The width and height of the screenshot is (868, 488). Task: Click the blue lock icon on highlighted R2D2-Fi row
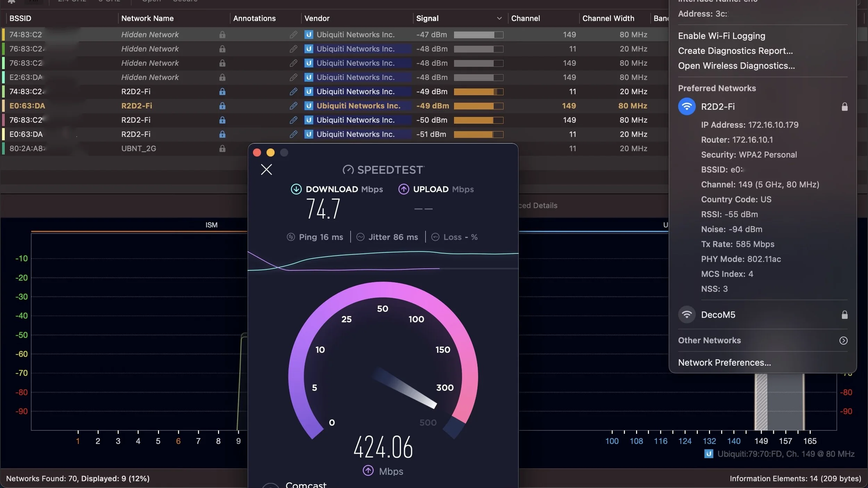tap(222, 106)
